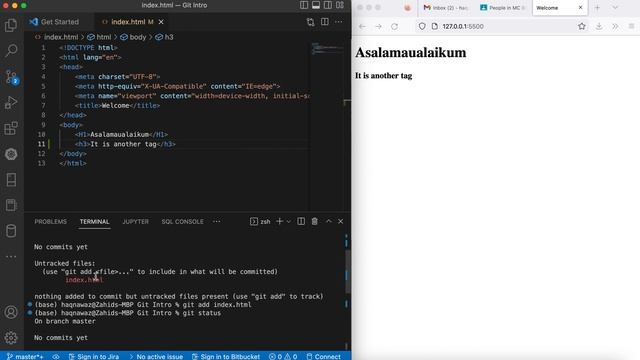Open a new Firefox tab
This screenshot has height=360, width=640.
597,8
